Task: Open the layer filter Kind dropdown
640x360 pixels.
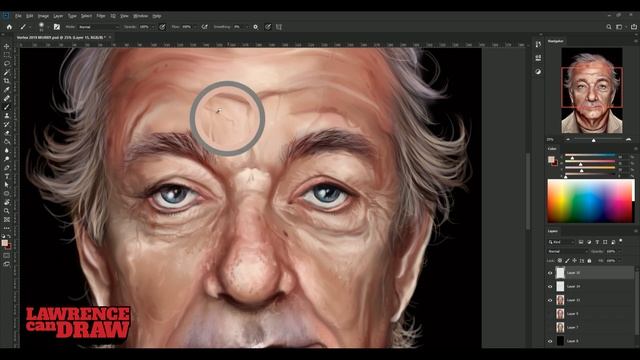Action: pyautogui.click(x=561, y=242)
